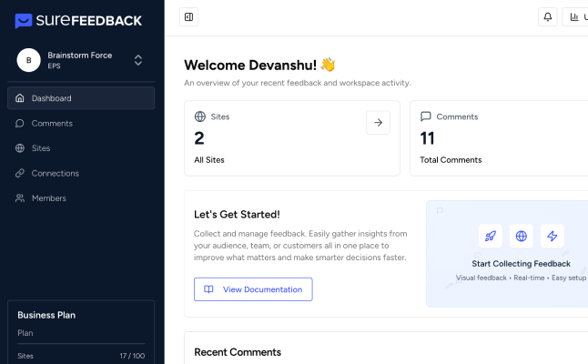Image resolution: width=588 pixels, height=364 pixels.
Task: Click the globe icon on Sites card
Action: (200, 116)
